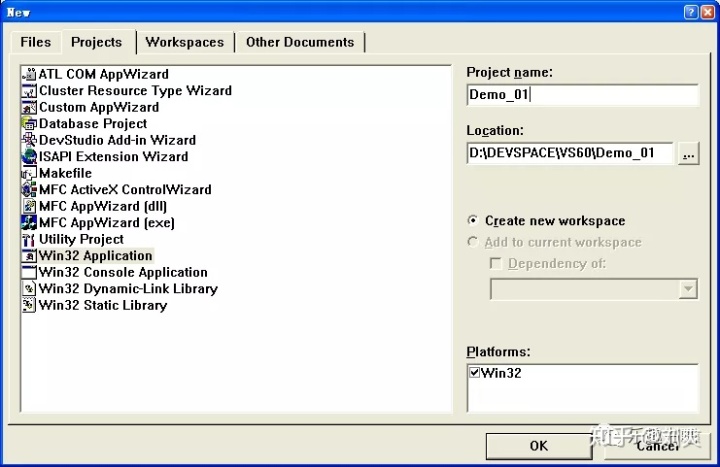The width and height of the screenshot is (720, 467).
Task: Click the MFC AppWizard (exe) icon
Action: point(29,223)
